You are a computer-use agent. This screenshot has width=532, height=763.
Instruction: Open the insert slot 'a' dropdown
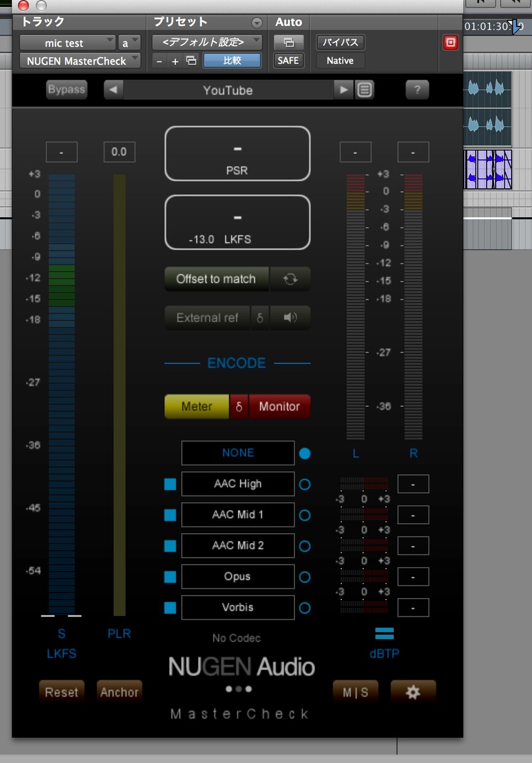pos(130,43)
